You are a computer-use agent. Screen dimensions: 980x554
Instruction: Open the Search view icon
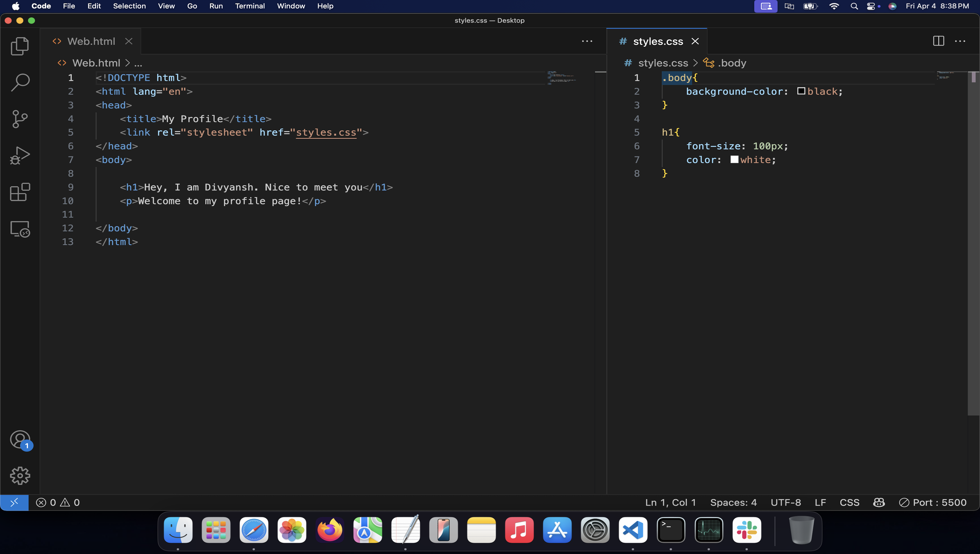[x=20, y=83]
